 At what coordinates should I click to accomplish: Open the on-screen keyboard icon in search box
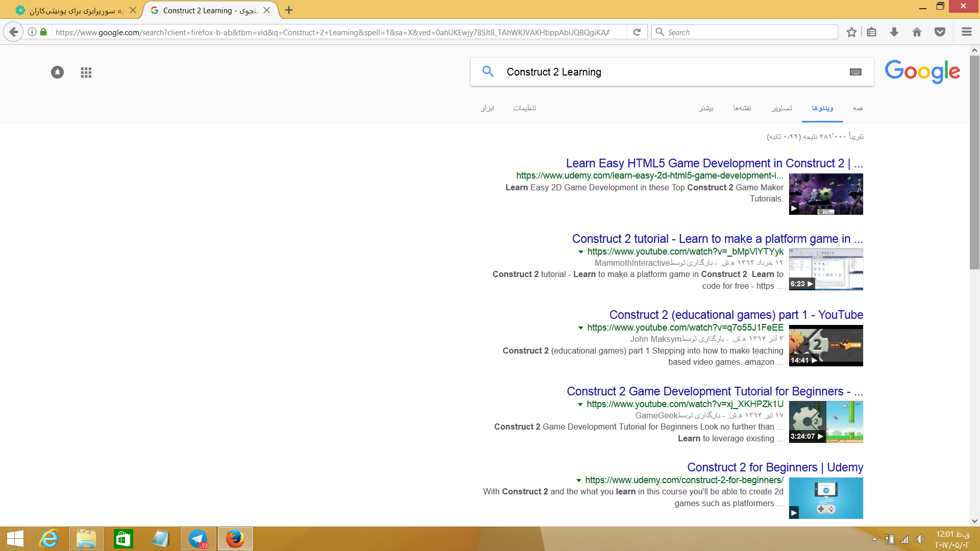(x=856, y=72)
